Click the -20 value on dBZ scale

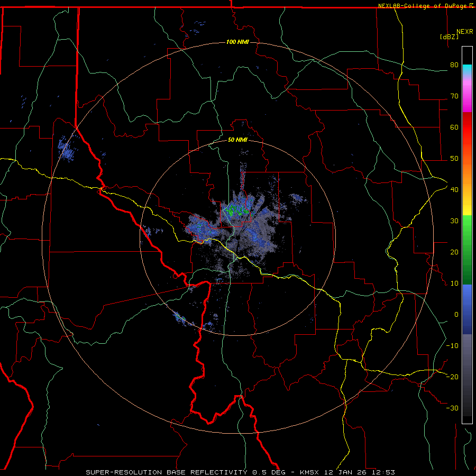click(x=452, y=377)
